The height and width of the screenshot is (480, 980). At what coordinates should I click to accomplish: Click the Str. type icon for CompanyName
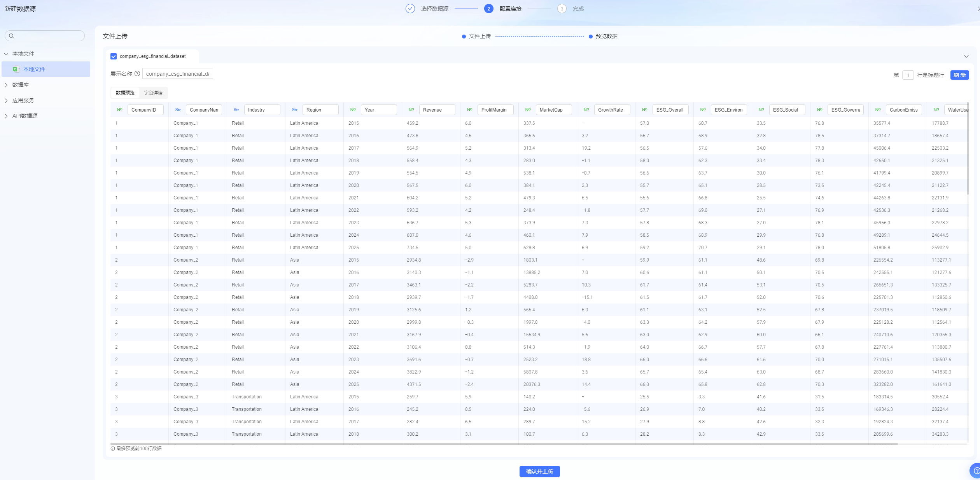(178, 110)
